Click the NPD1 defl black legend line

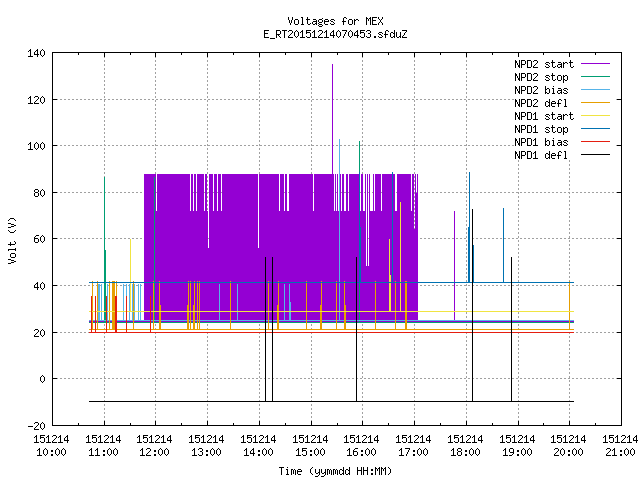[x=595, y=155]
